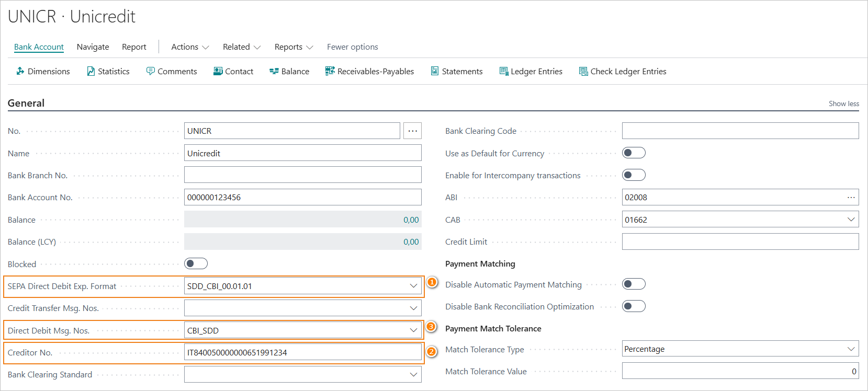Open the Match Tolerance Type dropdown
This screenshot has width=868, height=391.
(851, 349)
